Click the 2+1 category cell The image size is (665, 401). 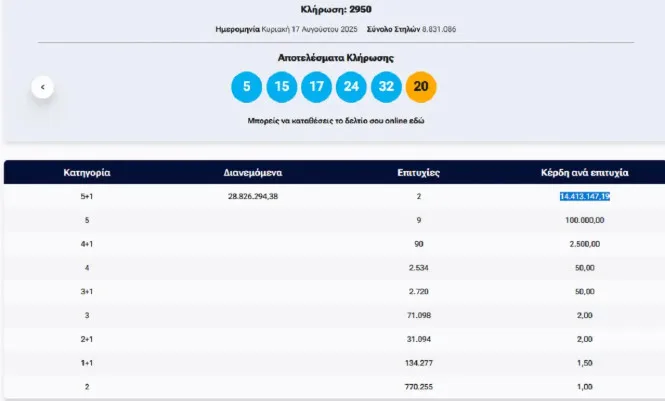(87, 339)
